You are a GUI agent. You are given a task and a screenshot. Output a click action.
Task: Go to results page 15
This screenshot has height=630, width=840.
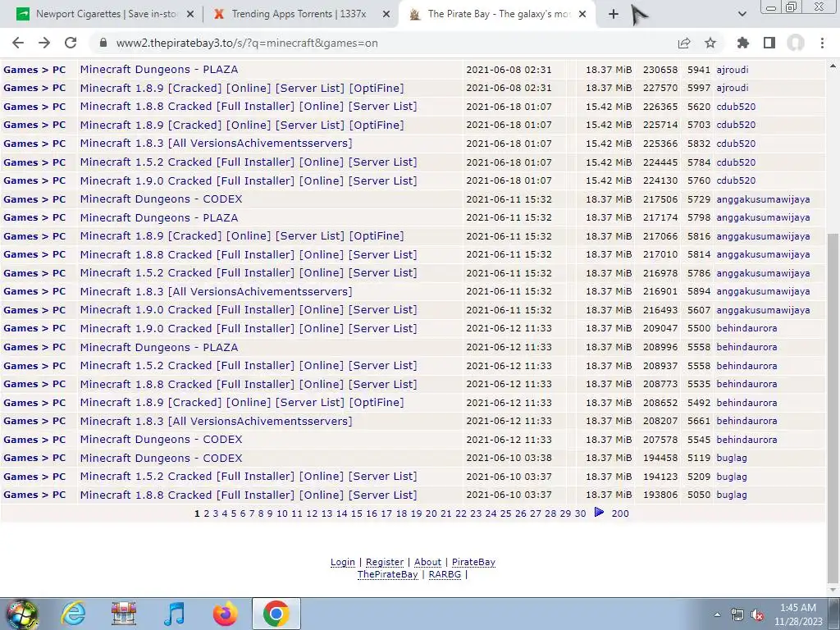pos(357,514)
